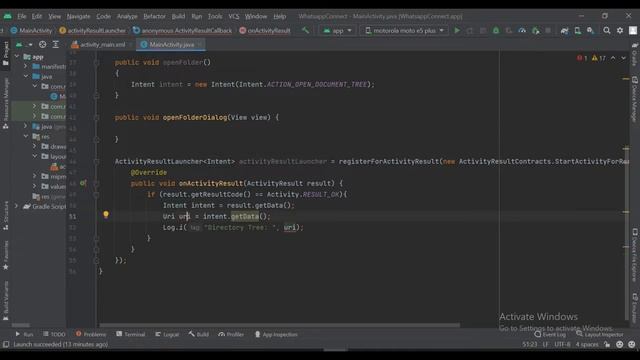
Task: Open the Profiler tool window button
Action: pos(231,334)
